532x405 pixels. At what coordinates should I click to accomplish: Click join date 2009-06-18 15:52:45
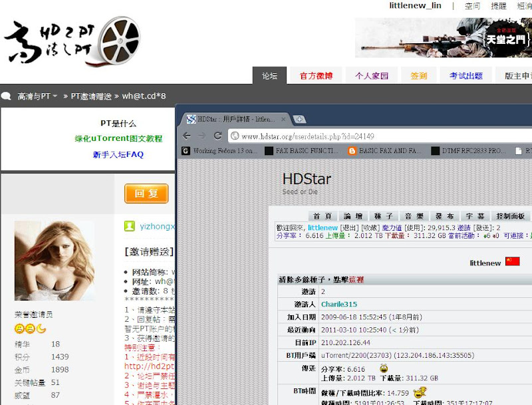click(354, 317)
